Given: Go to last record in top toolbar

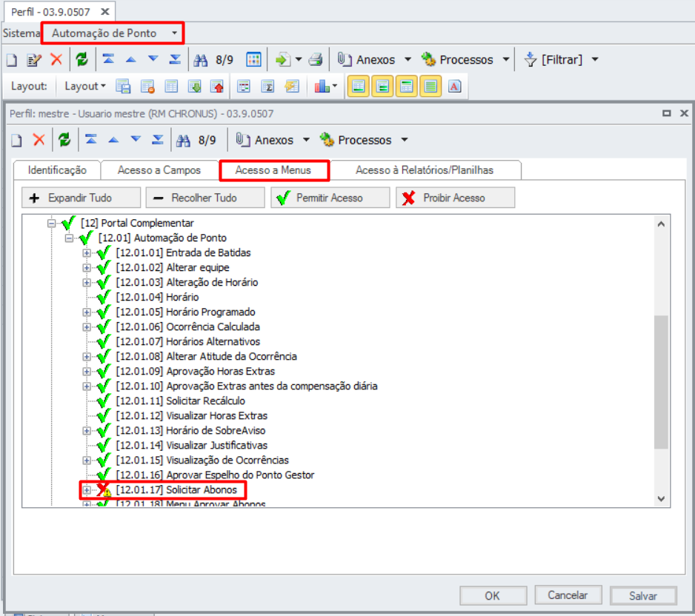Looking at the screenshot, I should click(175, 59).
